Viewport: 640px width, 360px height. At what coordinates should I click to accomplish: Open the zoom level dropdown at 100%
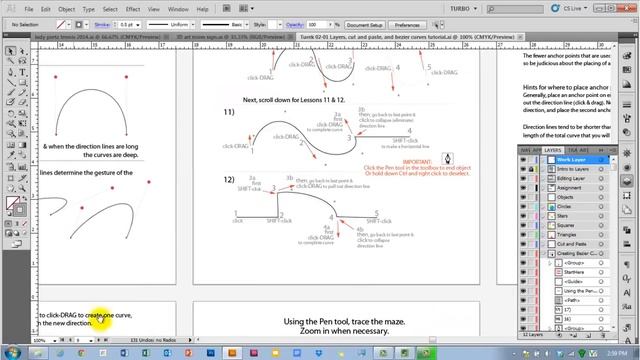tap(54, 340)
